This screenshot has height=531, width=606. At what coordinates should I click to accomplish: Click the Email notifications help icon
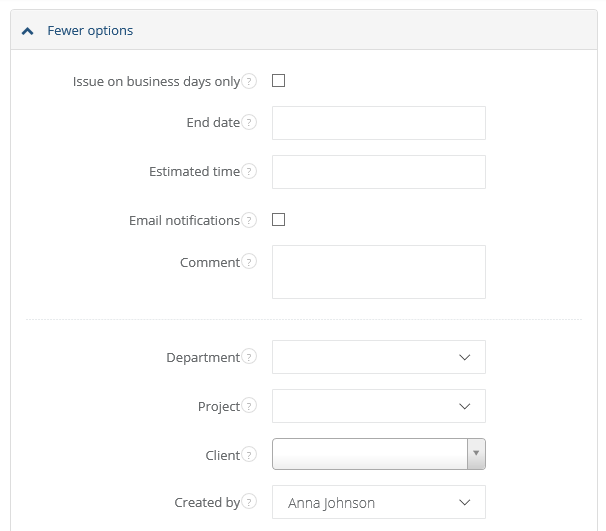click(x=250, y=221)
